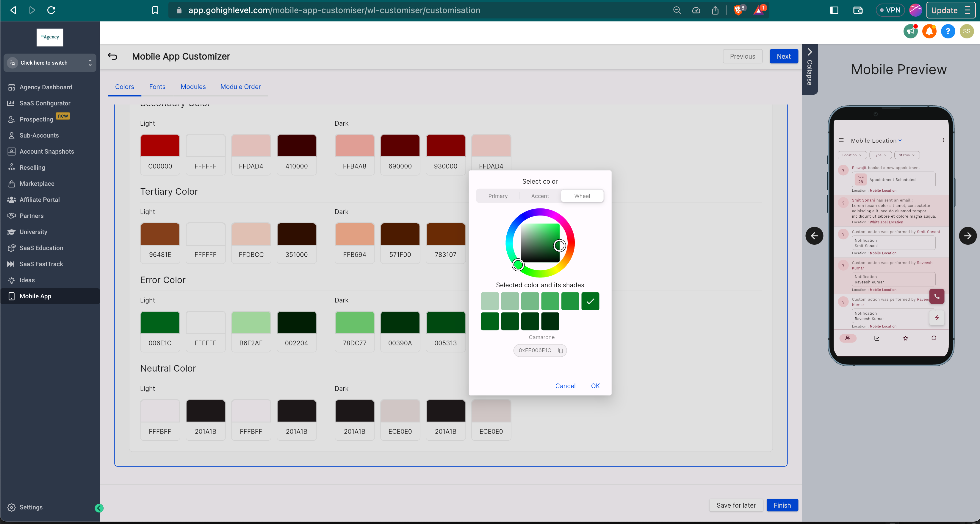Click the checked dark green shade
Image resolution: width=980 pixels, height=524 pixels.
[x=590, y=301]
